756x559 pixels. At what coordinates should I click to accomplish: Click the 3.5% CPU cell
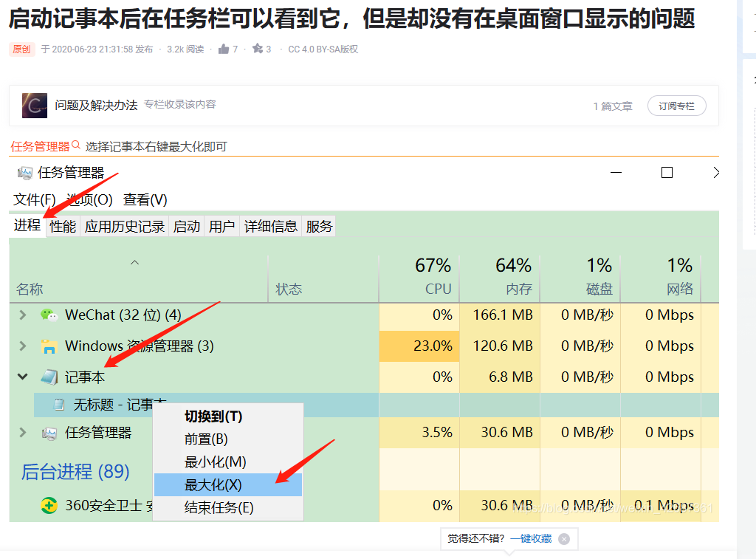pyautogui.click(x=419, y=432)
